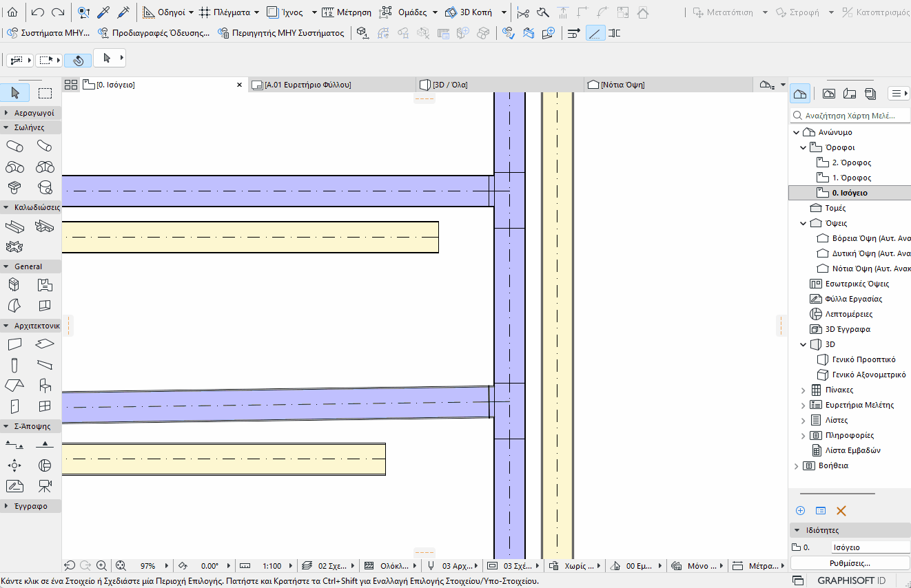Screen dimensions: 911x588
Task: Click the Home icon in top toolbar
Action: [x=12, y=12]
